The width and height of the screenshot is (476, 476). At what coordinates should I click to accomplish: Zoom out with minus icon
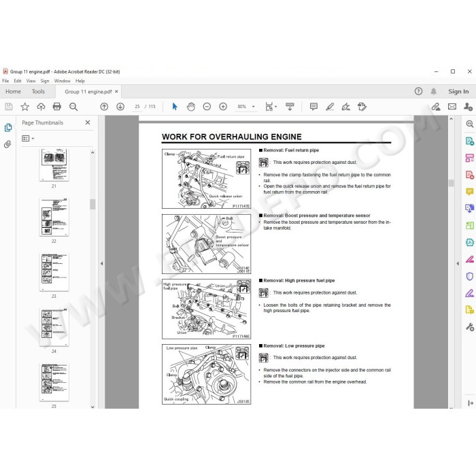[x=207, y=107]
